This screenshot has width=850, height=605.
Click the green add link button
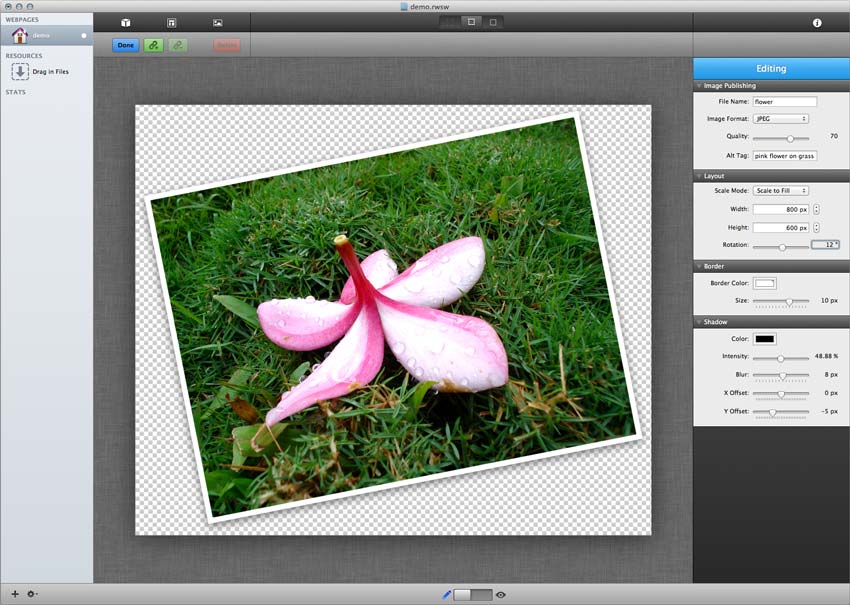[x=153, y=45]
